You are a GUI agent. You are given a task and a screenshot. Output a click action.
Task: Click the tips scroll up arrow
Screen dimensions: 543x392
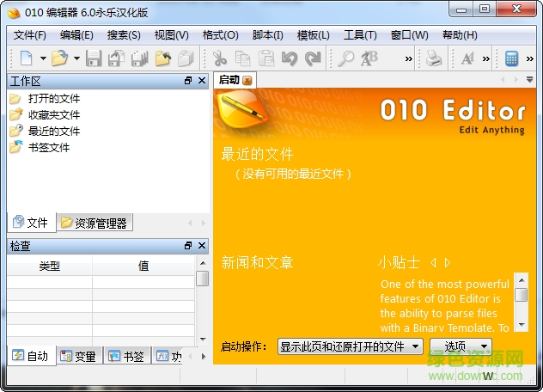click(522, 280)
